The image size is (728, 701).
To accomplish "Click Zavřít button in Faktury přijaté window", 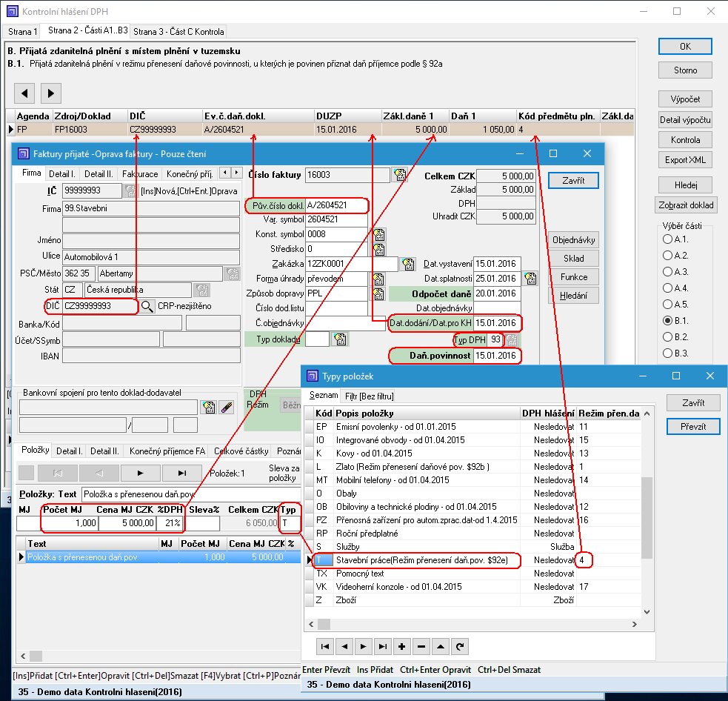I will click(x=573, y=181).
